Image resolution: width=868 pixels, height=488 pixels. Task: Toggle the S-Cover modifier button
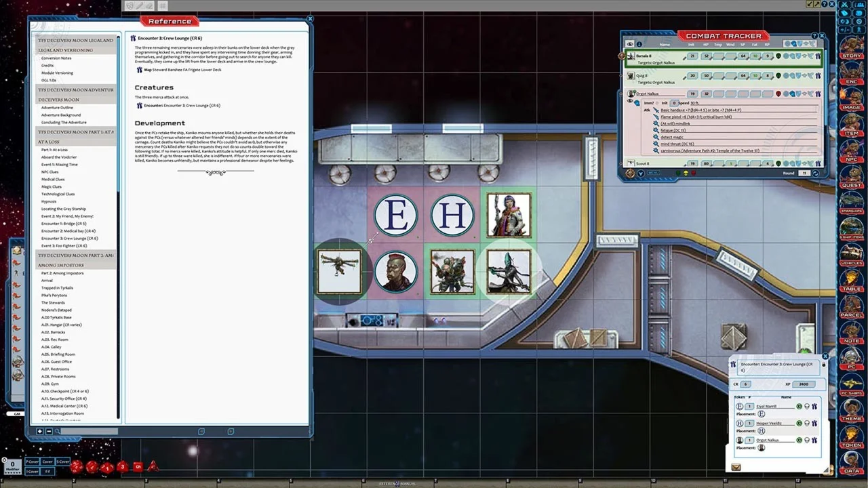(x=63, y=462)
